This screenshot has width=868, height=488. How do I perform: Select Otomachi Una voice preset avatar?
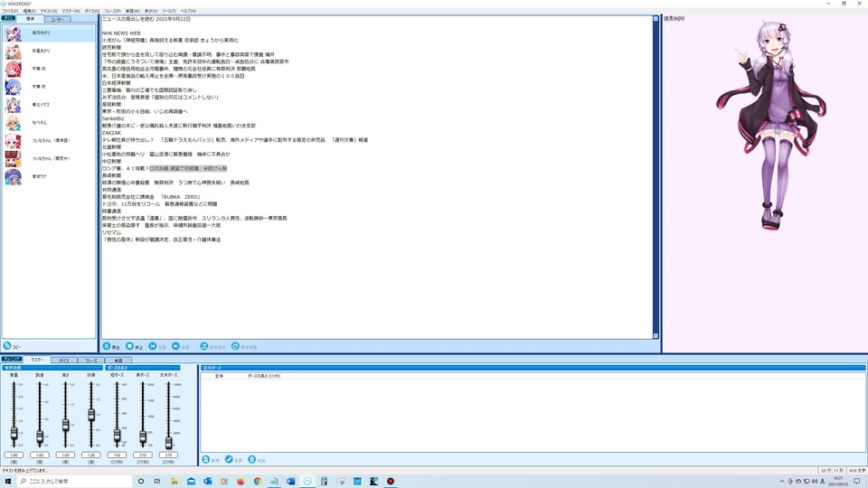13,176
